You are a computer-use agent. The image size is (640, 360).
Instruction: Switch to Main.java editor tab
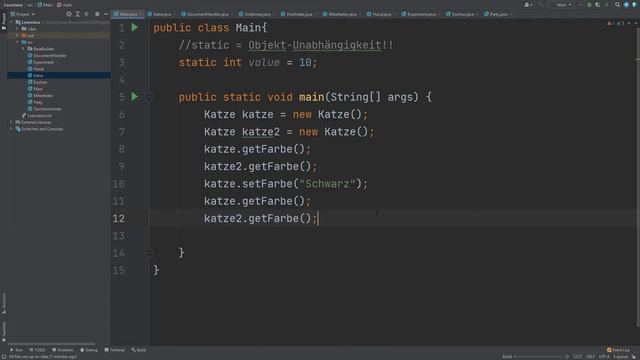point(128,14)
